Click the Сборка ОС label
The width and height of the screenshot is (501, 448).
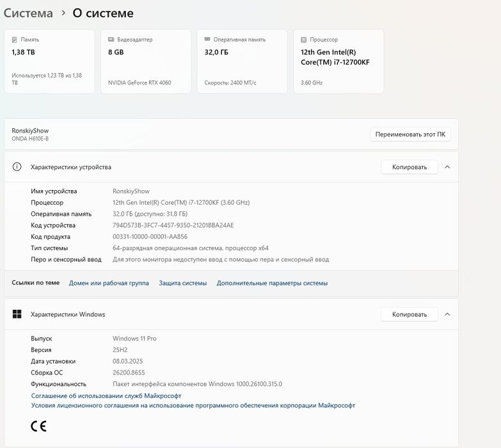pyautogui.click(x=47, y=372)
